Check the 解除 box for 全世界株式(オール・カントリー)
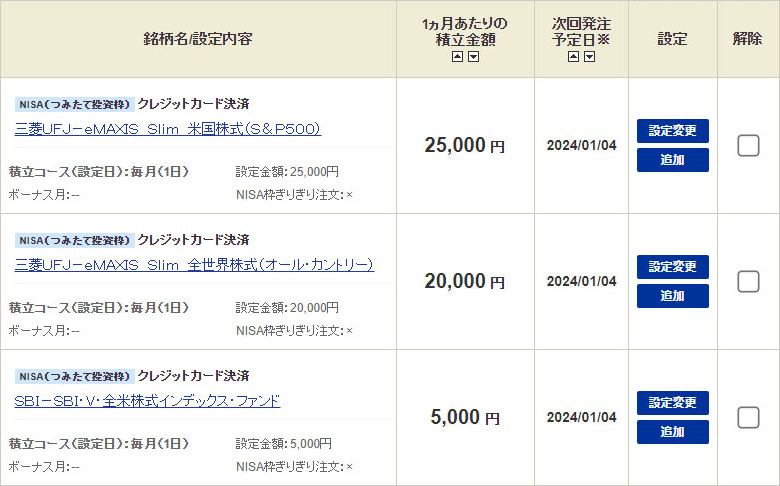The width and height of the screenshot is (780, 486). [748, 281]
